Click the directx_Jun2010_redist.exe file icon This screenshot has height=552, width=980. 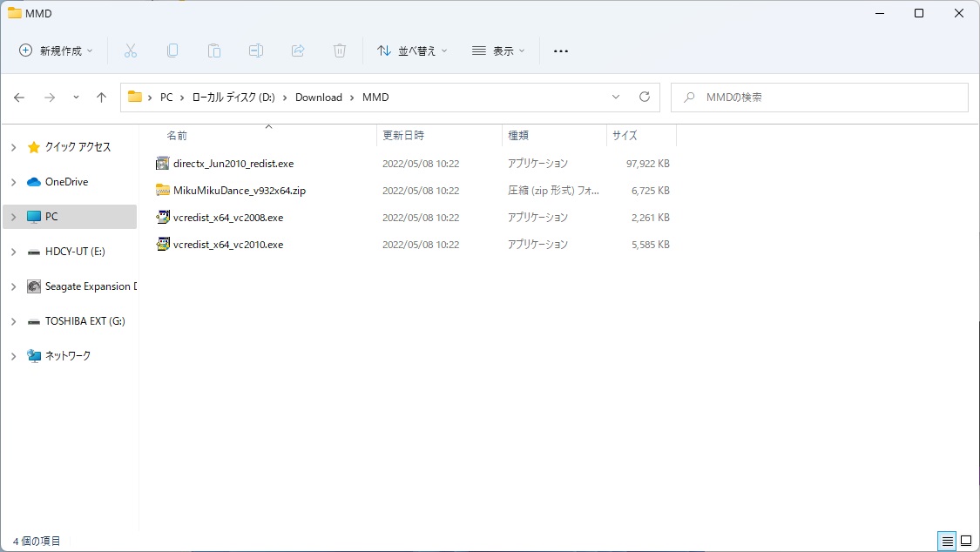click(163, 164)
